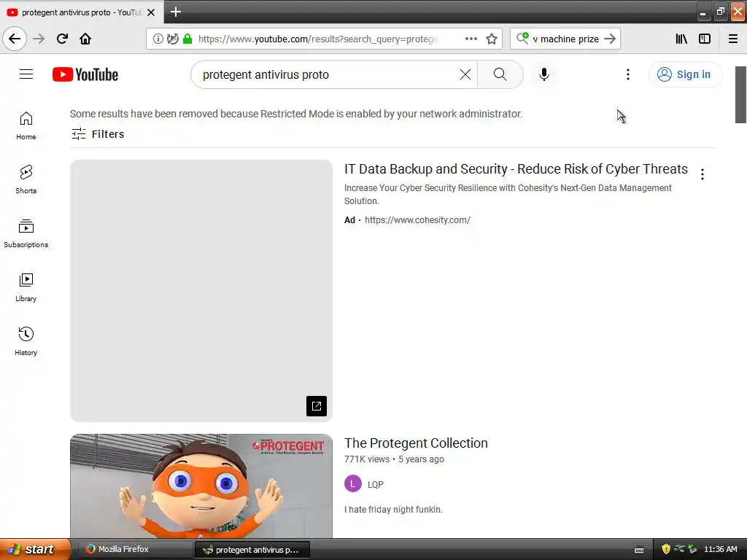Open a new tab with the plus button
This screenshot has width=747, height=560.
pos(176,12)
